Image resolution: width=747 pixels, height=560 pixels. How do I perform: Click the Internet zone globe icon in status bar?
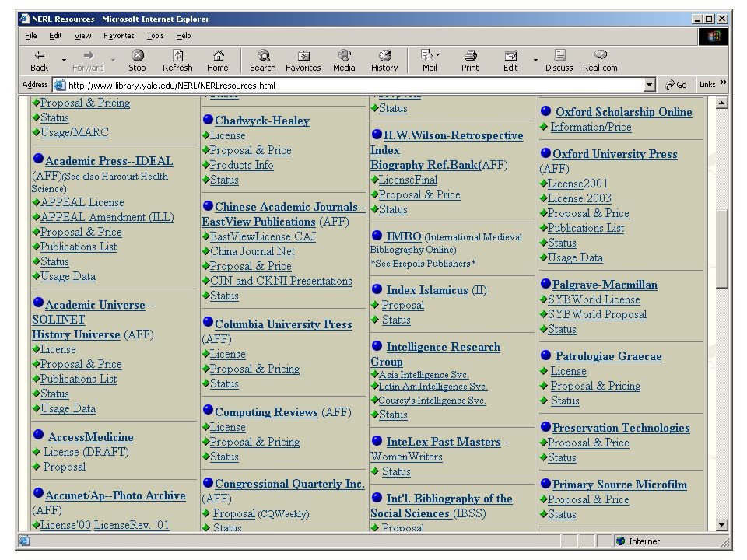click(620, 541)
